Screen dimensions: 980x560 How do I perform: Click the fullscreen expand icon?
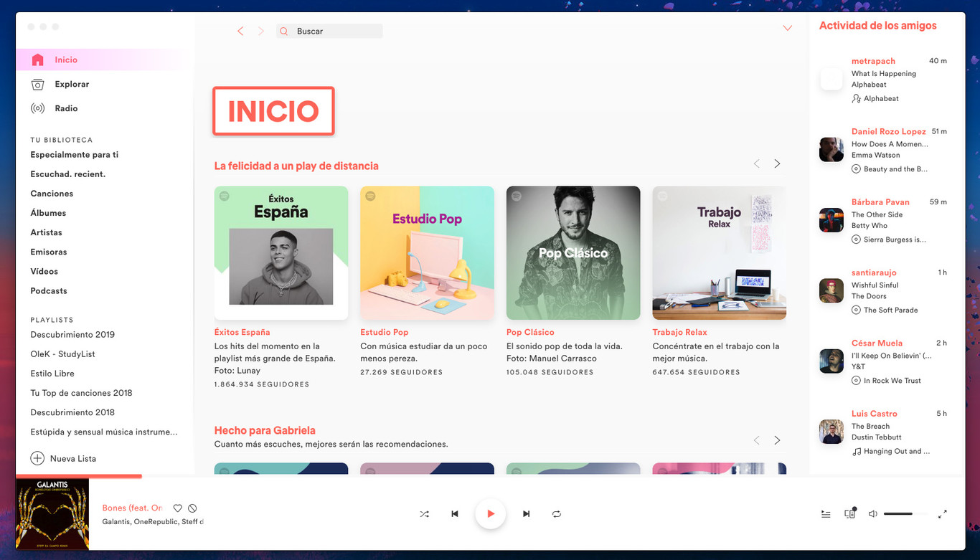point(943,514)
